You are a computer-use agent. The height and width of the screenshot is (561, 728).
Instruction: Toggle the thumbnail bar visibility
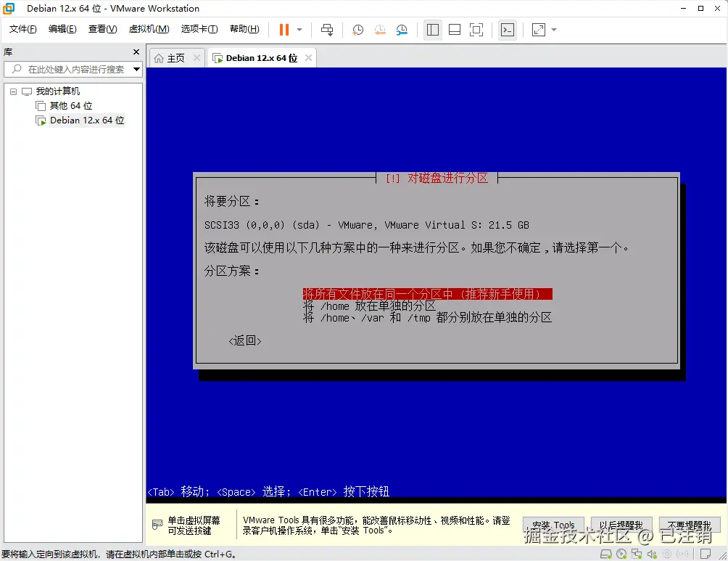click(455, 30)
